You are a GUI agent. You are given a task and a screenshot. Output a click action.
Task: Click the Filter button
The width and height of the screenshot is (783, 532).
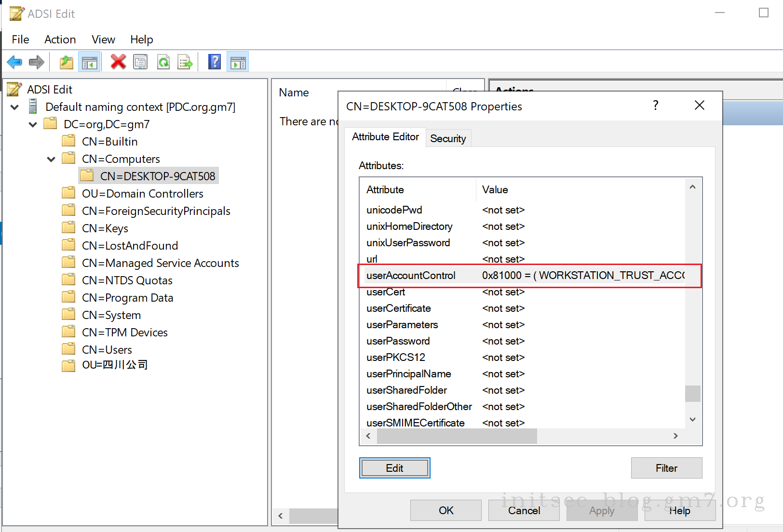[x=666, y=468]
